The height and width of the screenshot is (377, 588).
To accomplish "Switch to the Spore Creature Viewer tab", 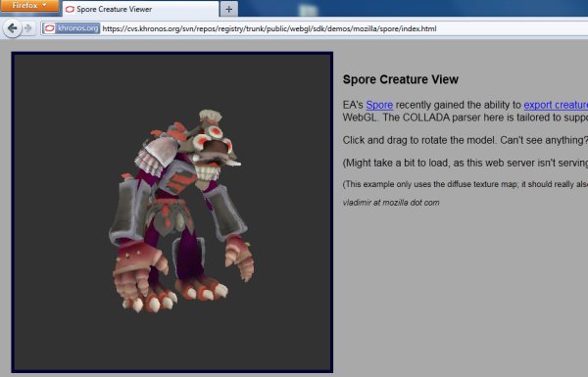I will coord(140,9).
